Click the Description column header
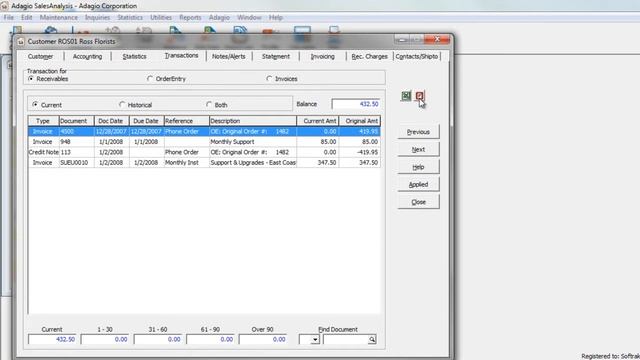Viewport: 640px width, 360px height. tap(253, 121)
